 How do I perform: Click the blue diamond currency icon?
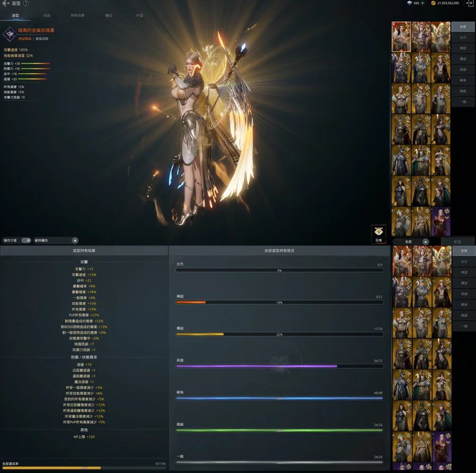[409, 3]
